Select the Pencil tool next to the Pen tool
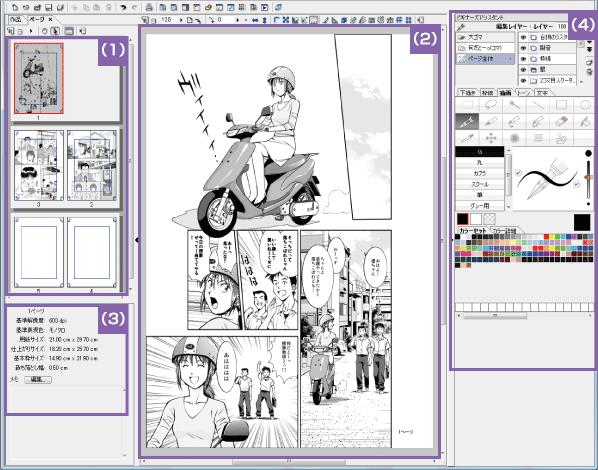The height and width of the screenshot is (470, 598). [491, 122]
